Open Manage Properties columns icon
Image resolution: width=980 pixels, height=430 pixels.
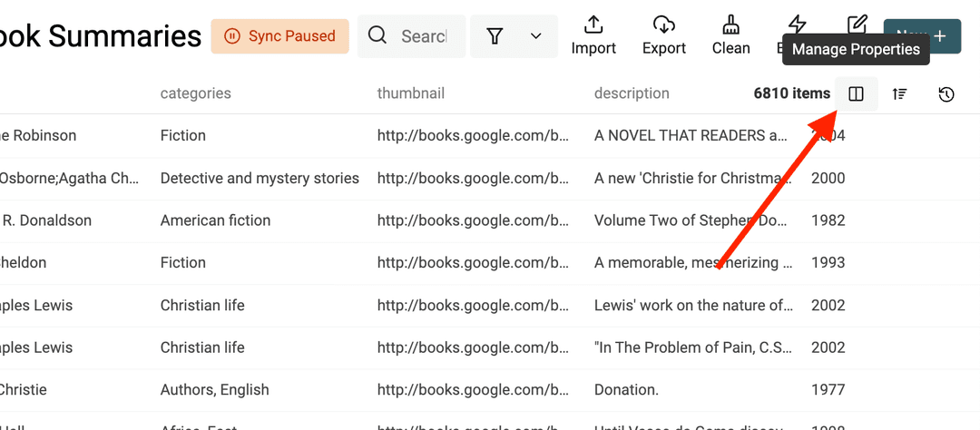(856, 93)
